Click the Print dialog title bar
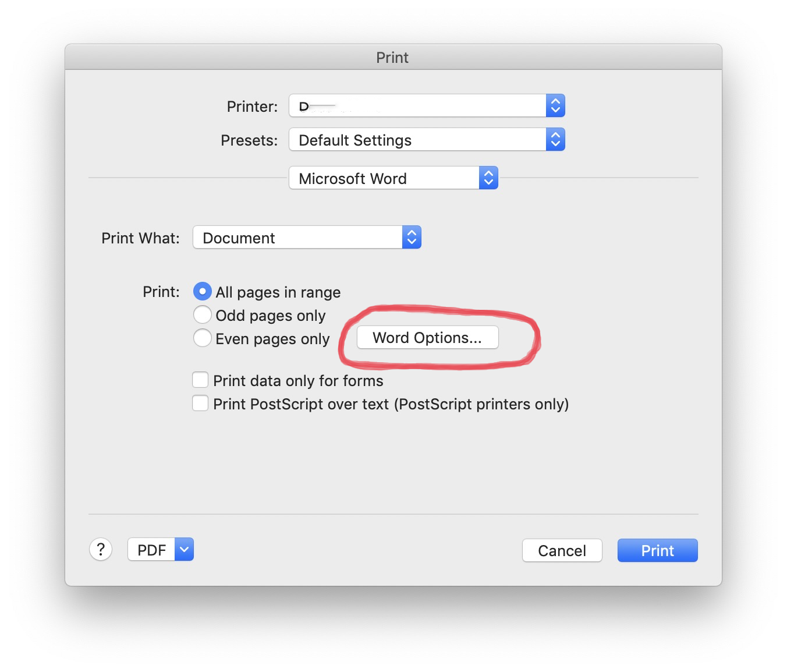 pos(392,56)
